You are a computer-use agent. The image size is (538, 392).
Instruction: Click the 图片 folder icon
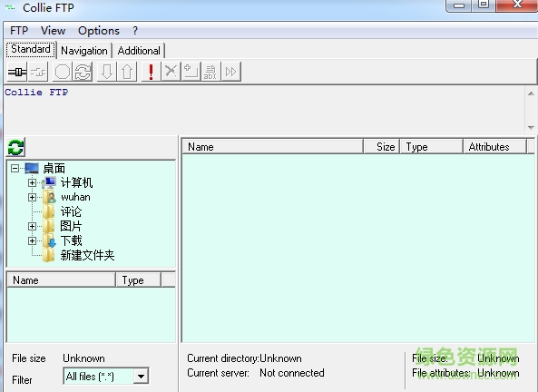[x=49, y=226]
